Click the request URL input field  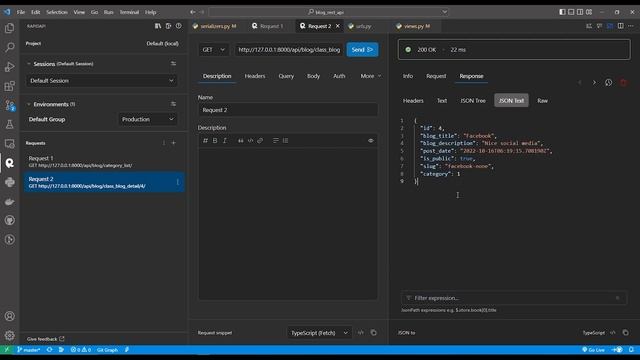click(x=289, y=49)
